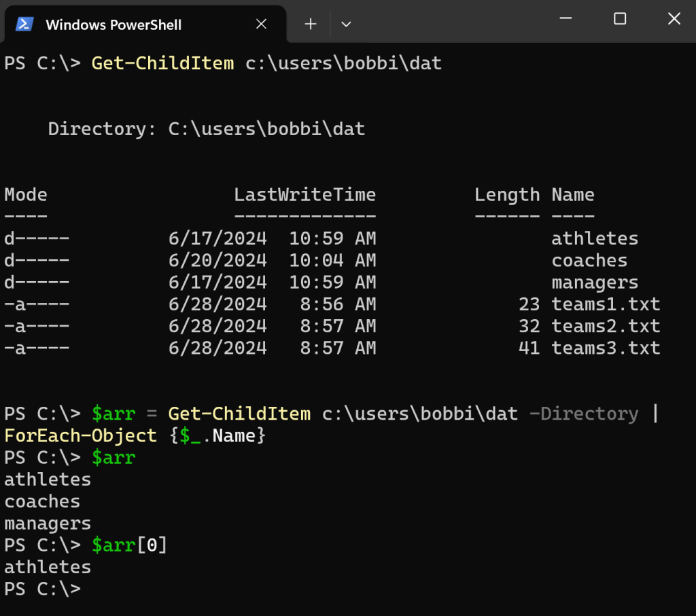Click the LastWriteTime column header text
This screenshot has height=616, width=696.
(x=304, y=194)
